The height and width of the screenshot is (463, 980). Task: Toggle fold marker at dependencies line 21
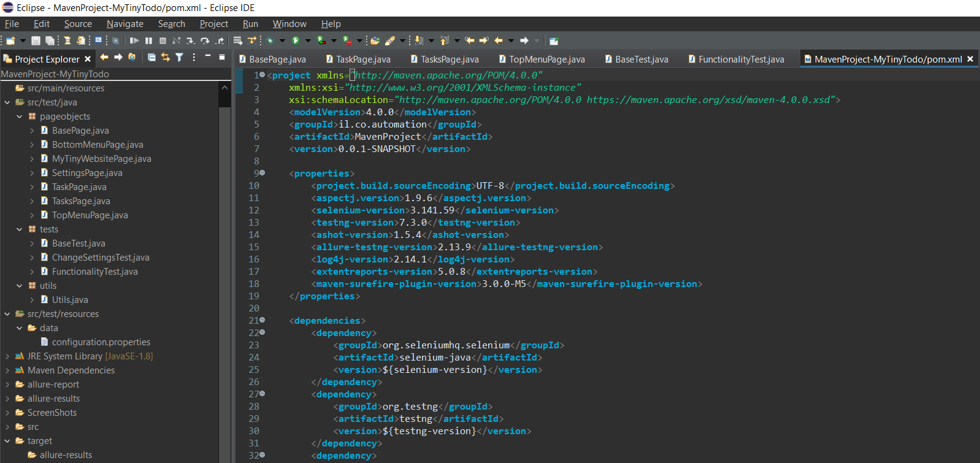(262, 320)
